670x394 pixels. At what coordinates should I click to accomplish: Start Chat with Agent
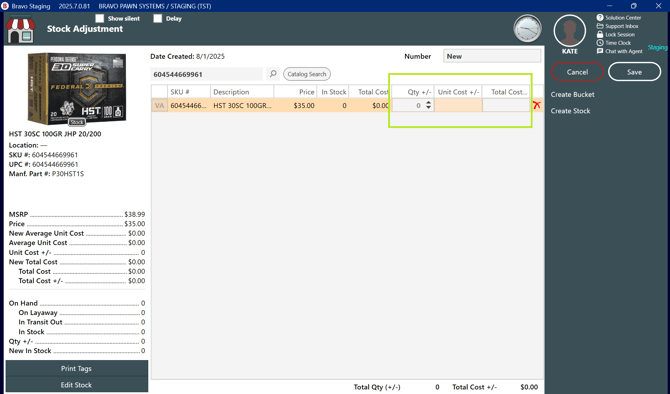click(x=620, y=51)
